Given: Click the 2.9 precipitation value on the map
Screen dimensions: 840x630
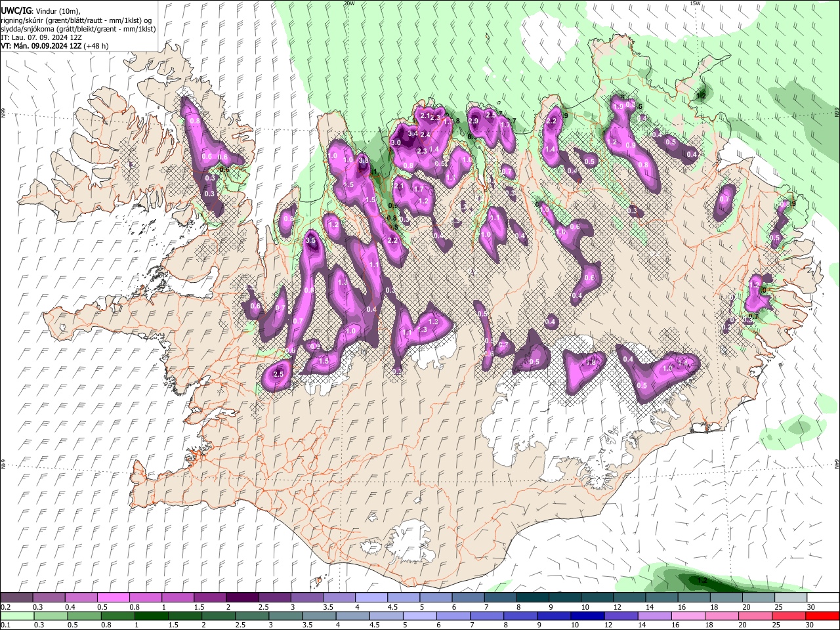Looking at the screenshot, I should click(x=473, y=121).
